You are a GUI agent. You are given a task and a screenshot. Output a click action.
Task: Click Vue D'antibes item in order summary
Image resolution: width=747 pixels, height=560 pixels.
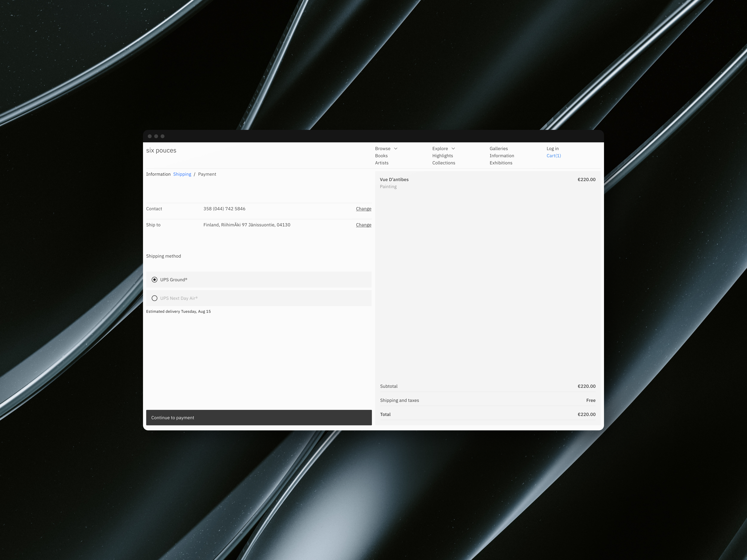[394, 180]
